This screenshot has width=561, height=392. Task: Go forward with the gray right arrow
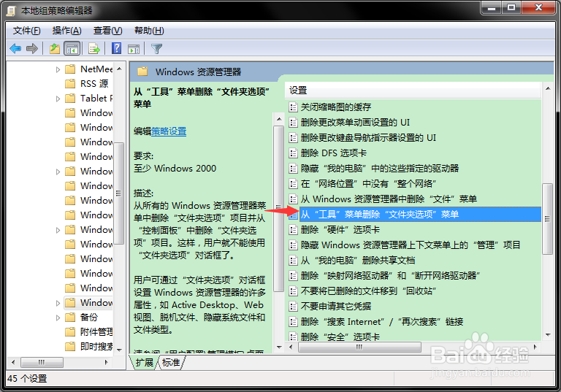tap(32, 48)
